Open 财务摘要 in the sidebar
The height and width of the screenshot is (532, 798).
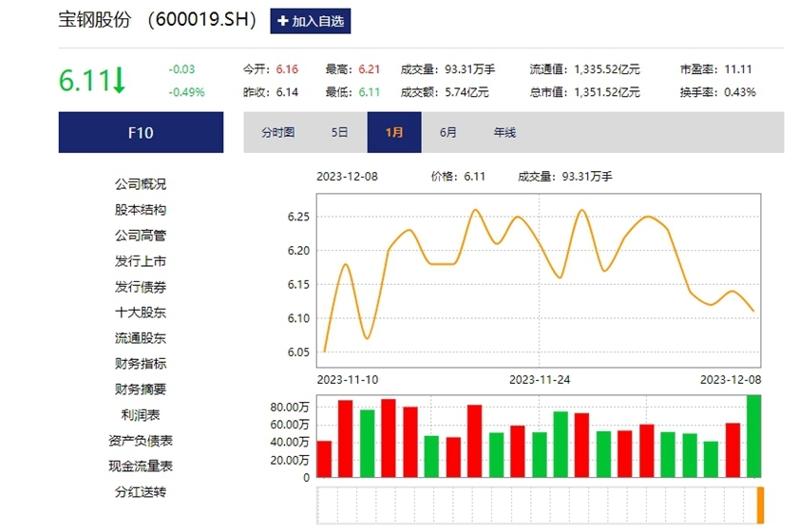click(141, 389)
